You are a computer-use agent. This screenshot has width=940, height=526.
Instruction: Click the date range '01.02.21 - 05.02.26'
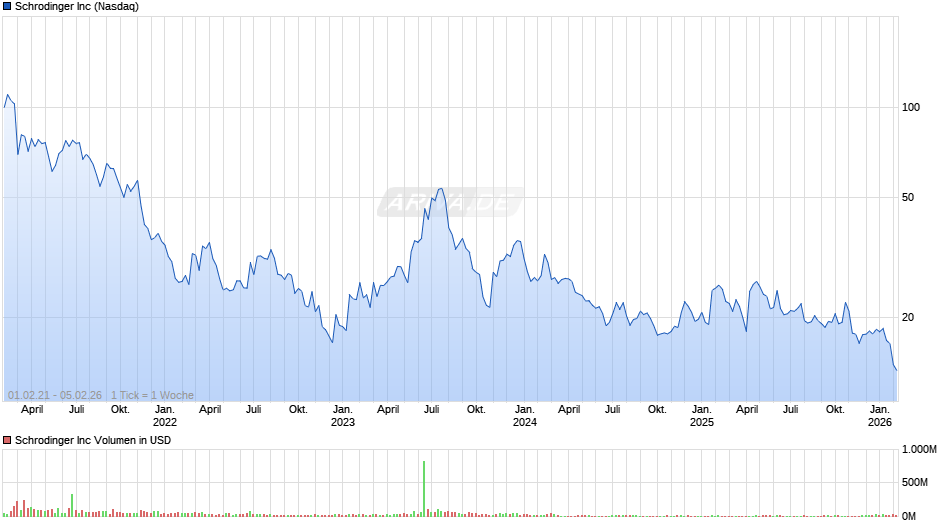(x=55, y=395)
